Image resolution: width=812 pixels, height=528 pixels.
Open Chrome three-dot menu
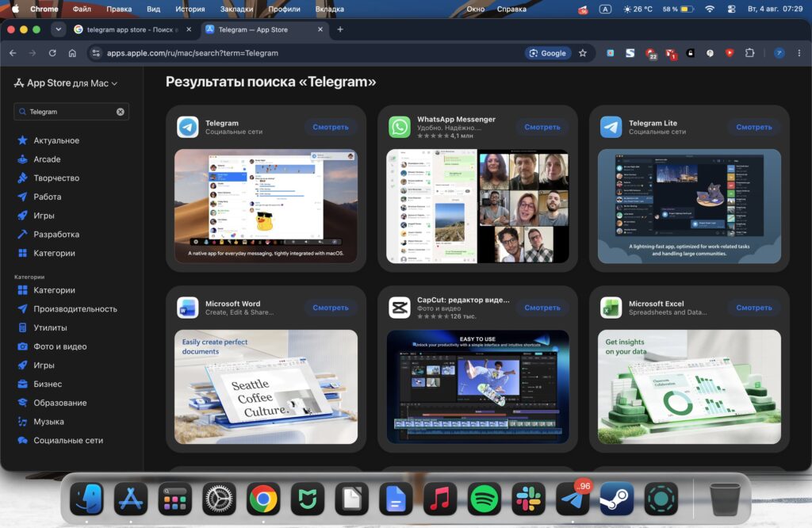pos(799,53)
